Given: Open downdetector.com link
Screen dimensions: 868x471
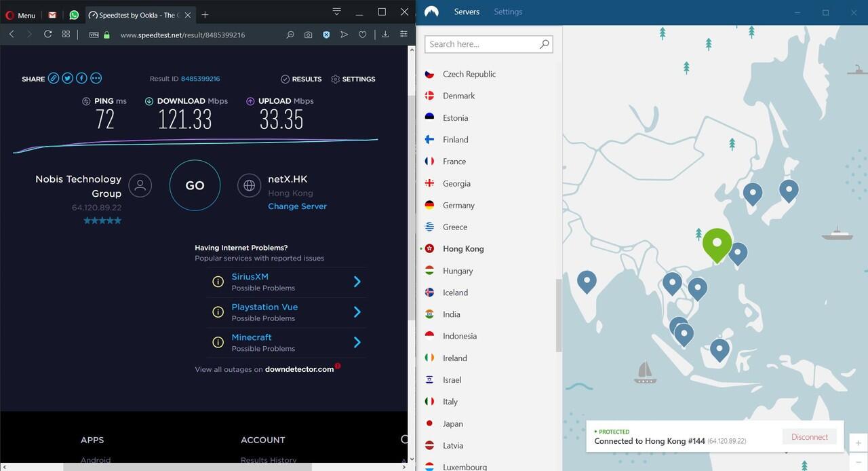Looking at the screenshot, I should [x=299, y=369].
